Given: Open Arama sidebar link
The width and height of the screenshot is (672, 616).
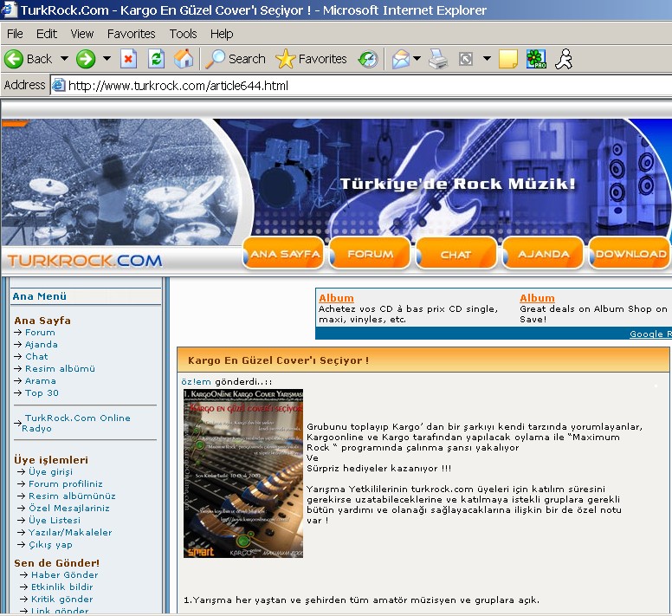Looking at the screenshot, I should tap(41, 380).
